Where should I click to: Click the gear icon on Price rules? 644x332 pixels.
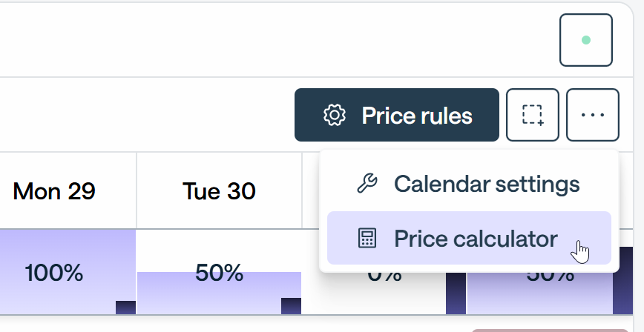click(x=335, y=116)
